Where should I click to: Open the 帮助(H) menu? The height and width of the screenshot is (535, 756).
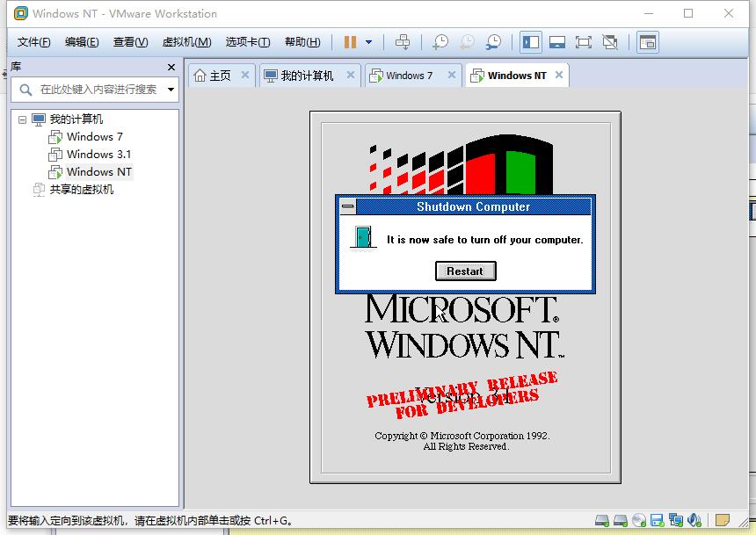pyautogui.click(x=302, y=42)
